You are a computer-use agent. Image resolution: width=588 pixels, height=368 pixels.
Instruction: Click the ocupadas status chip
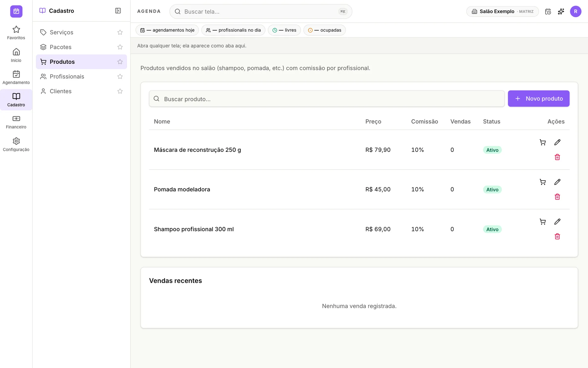point(325,30)
